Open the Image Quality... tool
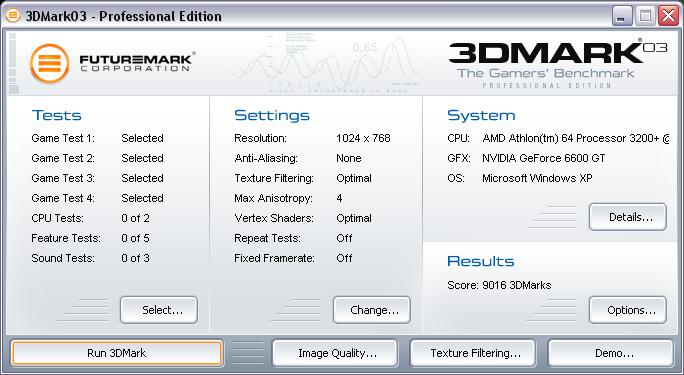This screenshot has height=375, width=684. (335, 353)
